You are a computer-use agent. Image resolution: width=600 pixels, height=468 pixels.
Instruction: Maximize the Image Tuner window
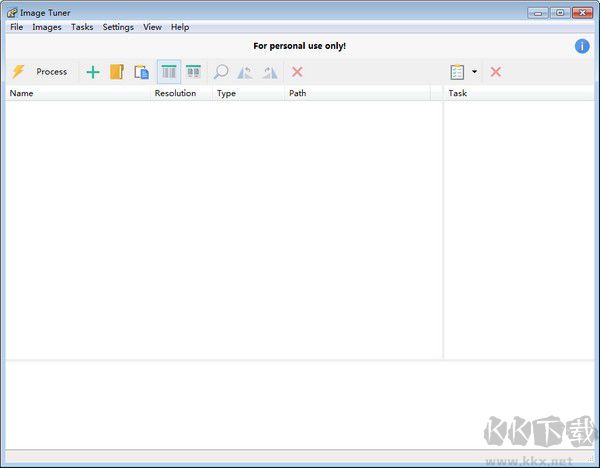click(560, 13)
